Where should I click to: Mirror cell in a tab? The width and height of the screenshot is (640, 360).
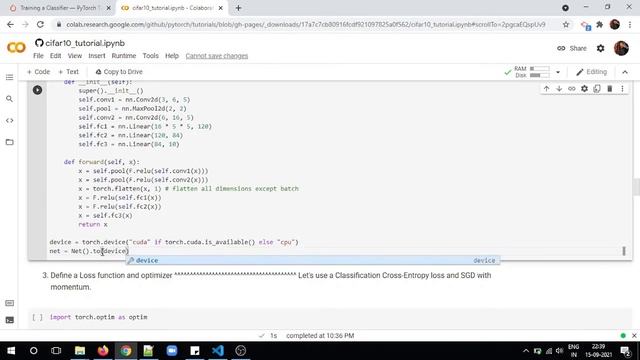click(x=597, y=89)
